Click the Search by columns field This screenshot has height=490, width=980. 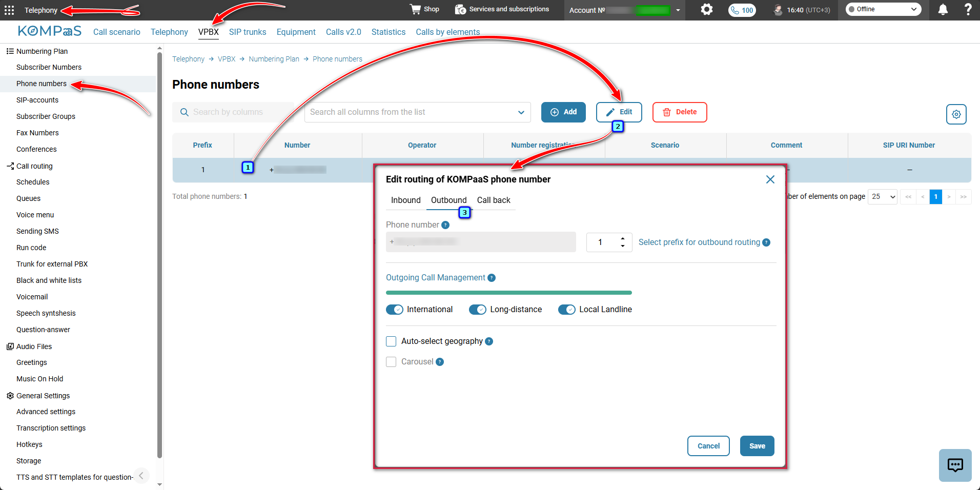[234, 112]
